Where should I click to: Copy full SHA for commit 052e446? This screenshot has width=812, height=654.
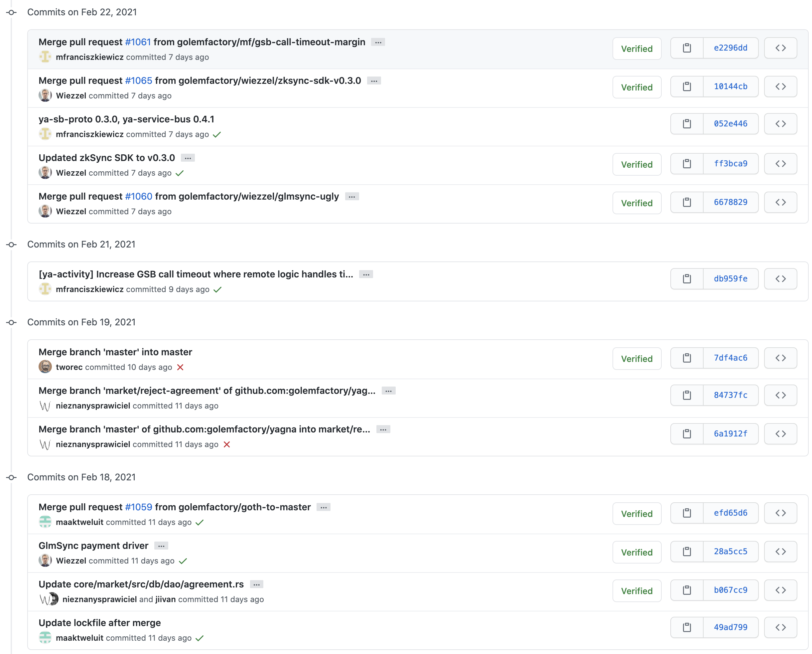pos(687,124)
